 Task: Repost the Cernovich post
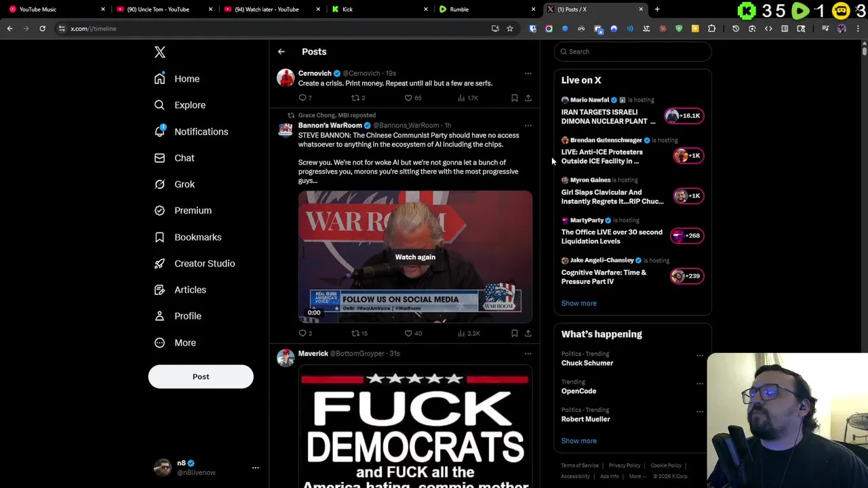pos(355,98)
